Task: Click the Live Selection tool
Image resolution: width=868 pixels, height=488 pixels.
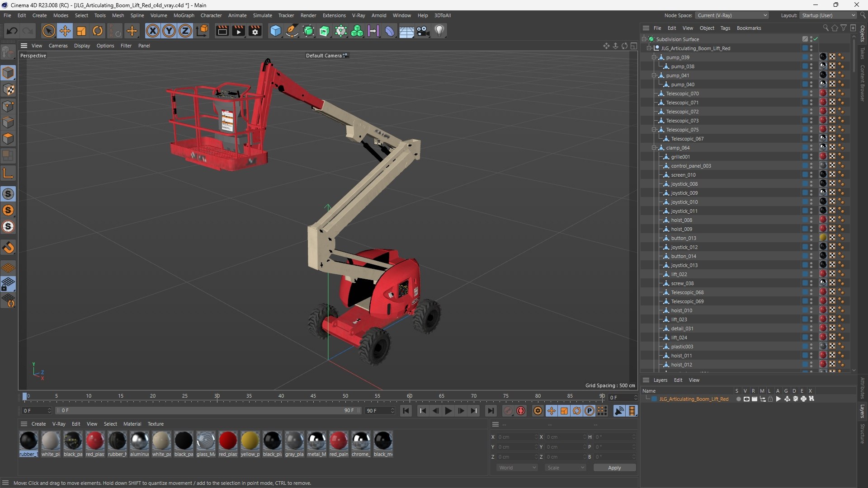Action: (48, 31)
